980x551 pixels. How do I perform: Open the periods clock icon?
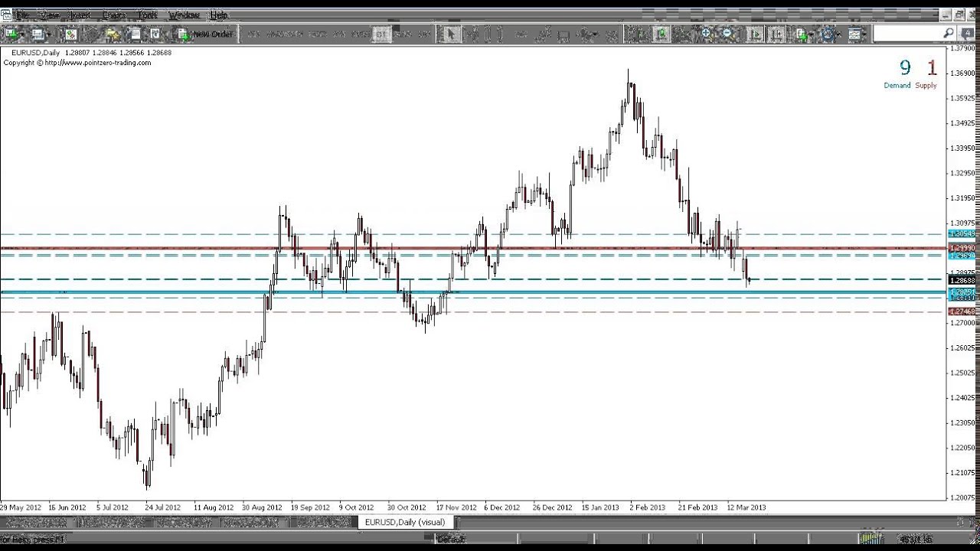point(828,34)
